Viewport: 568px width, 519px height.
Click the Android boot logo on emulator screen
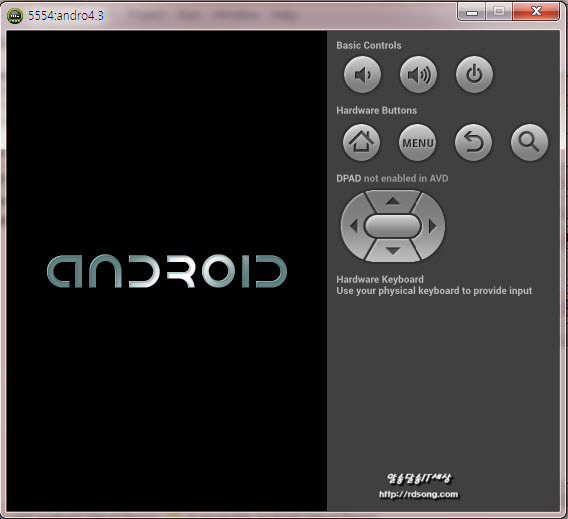click(x=167, y=271)
